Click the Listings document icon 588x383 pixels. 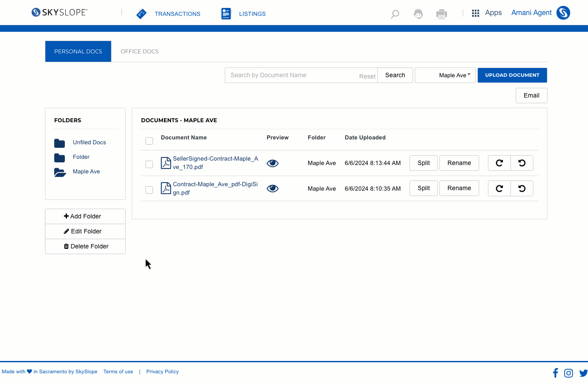pos(226,14)
